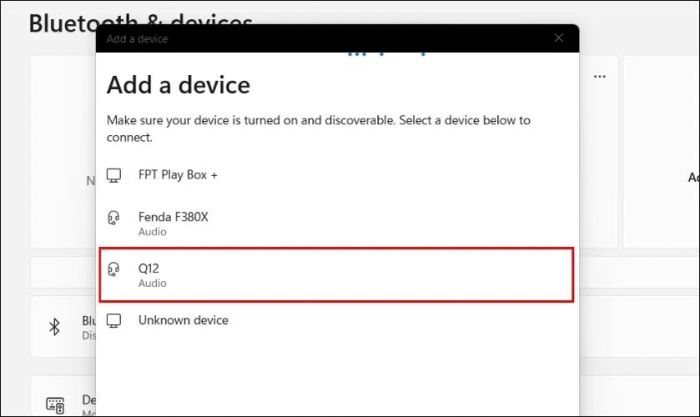Click the Devices keyboard-mouse icon at the bottom left
This screenshot has height=417, width=700.
pos(56,404)
